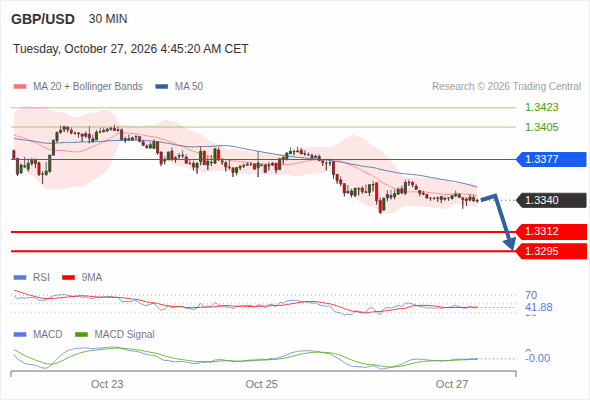This screenshot has height=400, width=590.
Task: Click the red 1.3295 support price tag
Action: click(551, 251)
